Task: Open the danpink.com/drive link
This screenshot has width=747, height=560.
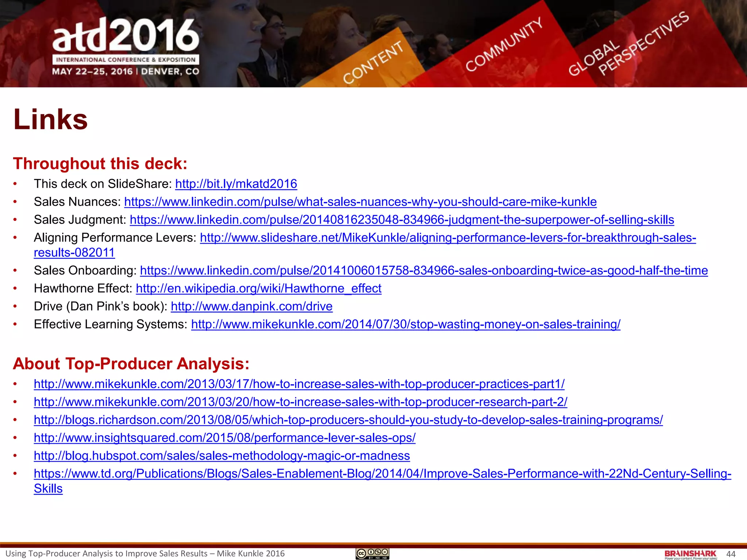Action: [x=251, y=306]
